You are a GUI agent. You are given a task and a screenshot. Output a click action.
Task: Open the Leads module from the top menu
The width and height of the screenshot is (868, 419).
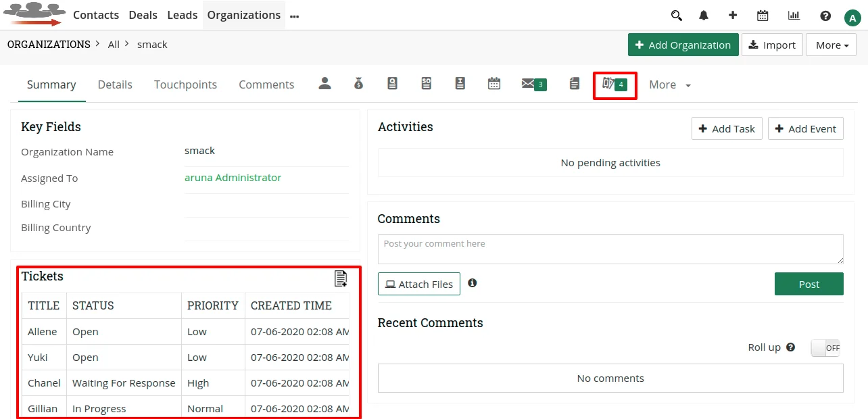tap(182, 14)
